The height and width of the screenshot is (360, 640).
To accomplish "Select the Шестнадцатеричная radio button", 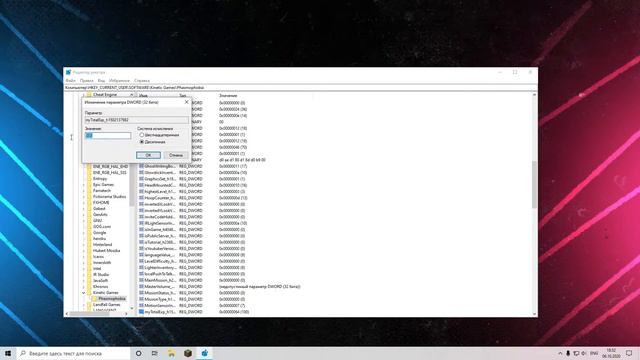I will pos(142,135).
